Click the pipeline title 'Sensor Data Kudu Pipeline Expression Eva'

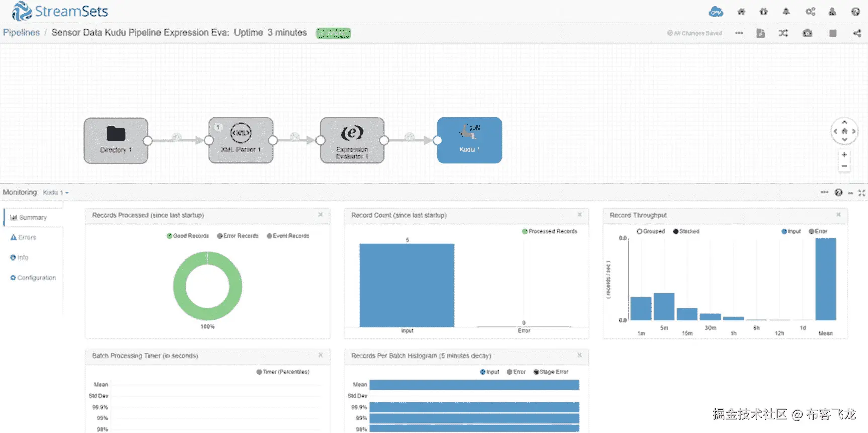tap(140, 33)
